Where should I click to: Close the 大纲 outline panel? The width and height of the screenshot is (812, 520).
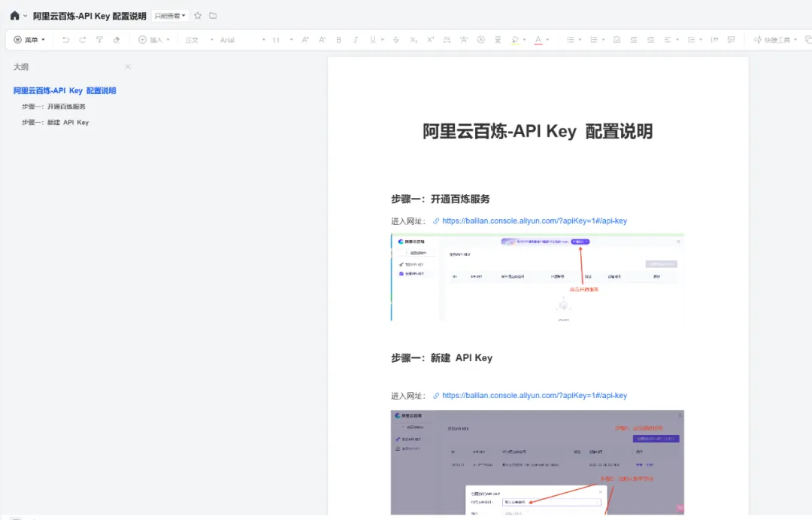coord(128,66)
